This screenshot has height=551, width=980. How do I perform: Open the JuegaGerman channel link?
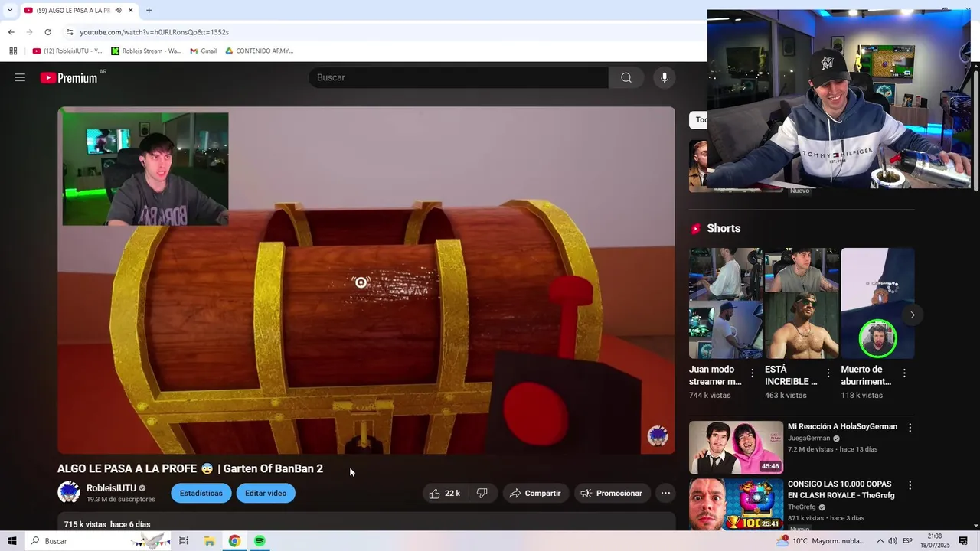808,439
